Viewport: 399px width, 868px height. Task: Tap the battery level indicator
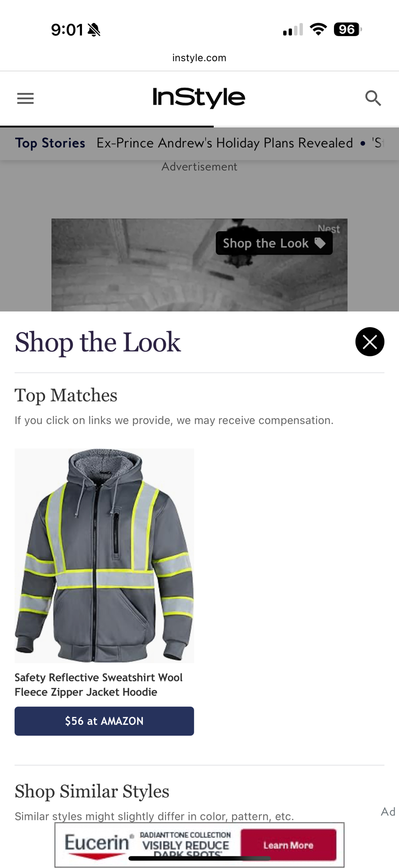click(348, 30)
